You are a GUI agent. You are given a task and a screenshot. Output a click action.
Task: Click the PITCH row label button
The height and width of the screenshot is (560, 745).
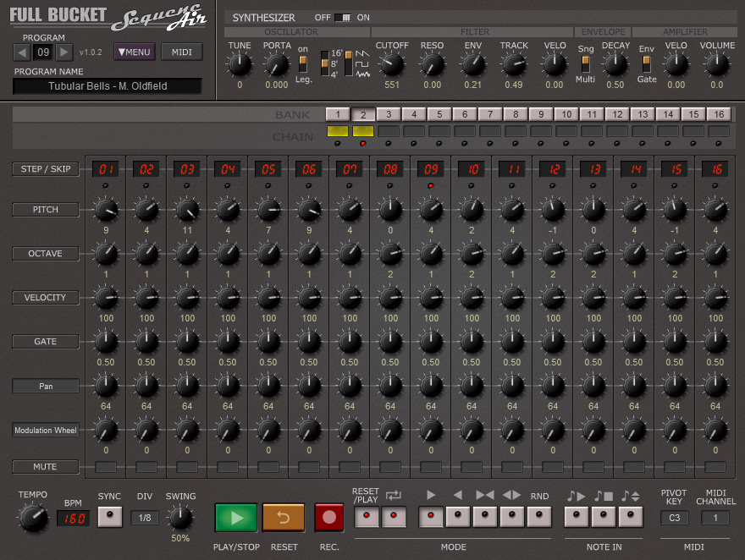tap(46, 210)
